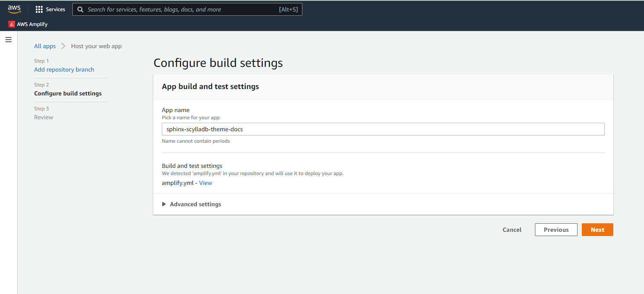Click the red AWS Amplify shortcut icon
This screenshot has width=644, height=294.
pyautogui.click(x=11, y=24)
